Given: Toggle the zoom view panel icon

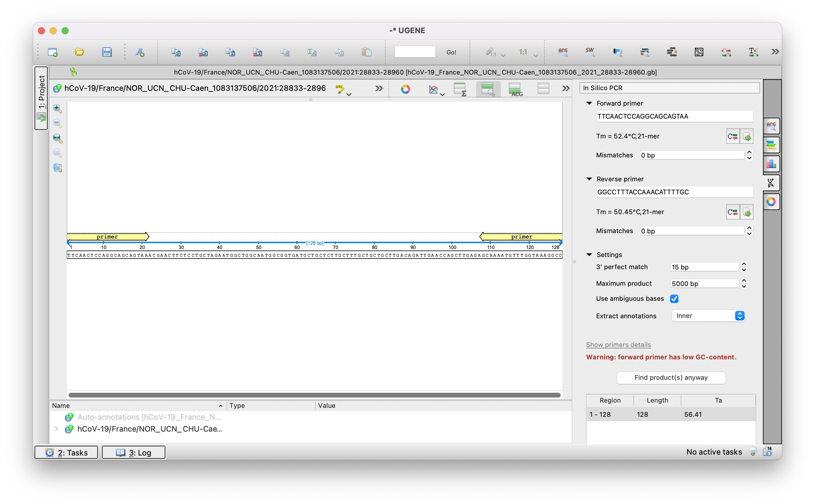Looking at the screenshot, I should coord(488,89).
